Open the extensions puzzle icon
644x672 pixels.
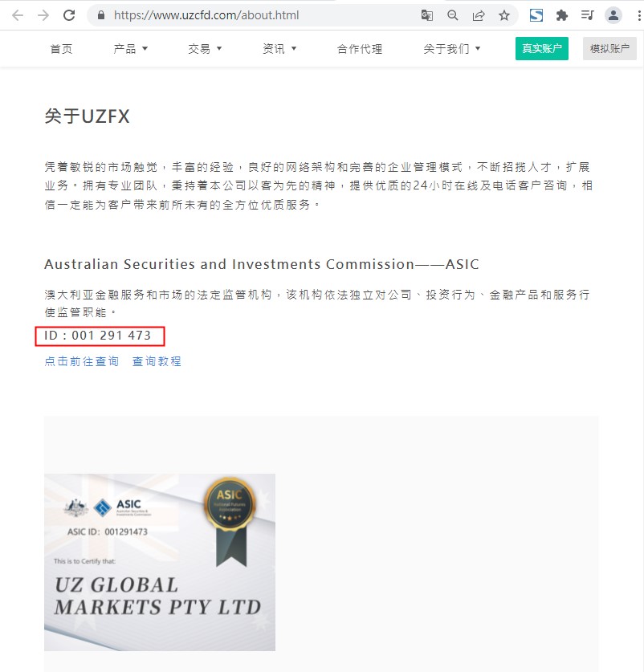pos(561,16)
